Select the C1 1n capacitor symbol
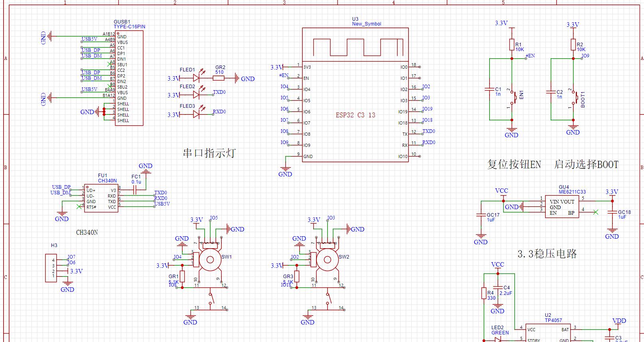 click(490, 89)
